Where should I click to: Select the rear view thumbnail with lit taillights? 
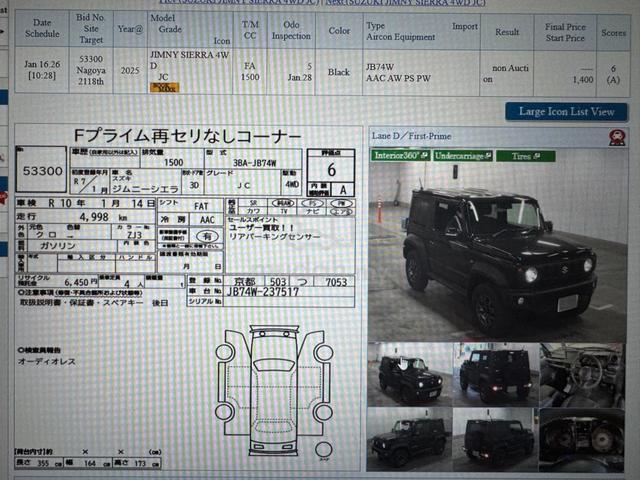click(x=496, y=375)
